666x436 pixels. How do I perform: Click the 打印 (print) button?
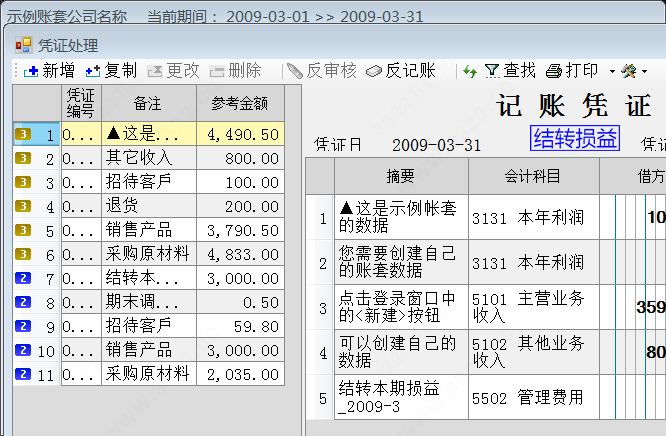click(572, 71)
